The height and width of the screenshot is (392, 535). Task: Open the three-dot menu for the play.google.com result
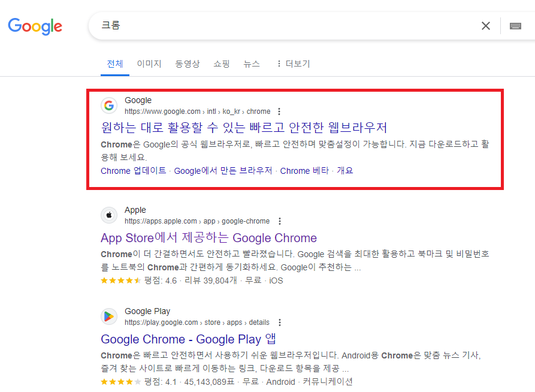(x=280, y=322)
